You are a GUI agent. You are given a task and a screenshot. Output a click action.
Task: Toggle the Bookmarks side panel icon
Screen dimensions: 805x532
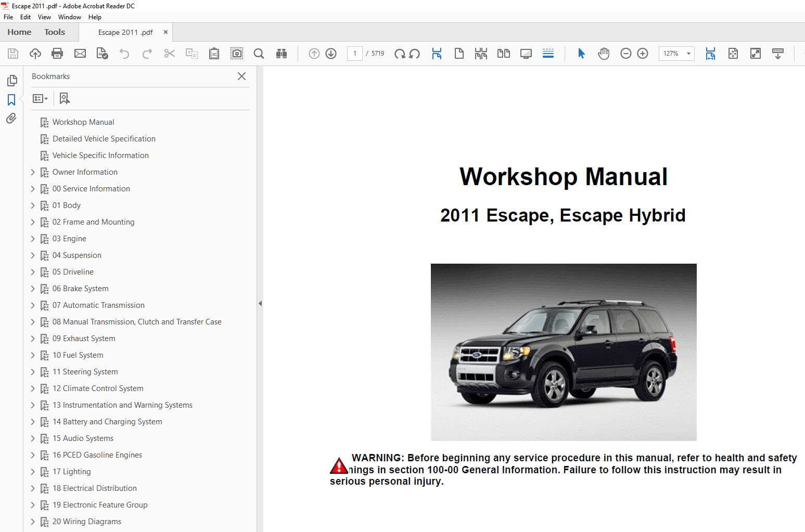point(11,100)
